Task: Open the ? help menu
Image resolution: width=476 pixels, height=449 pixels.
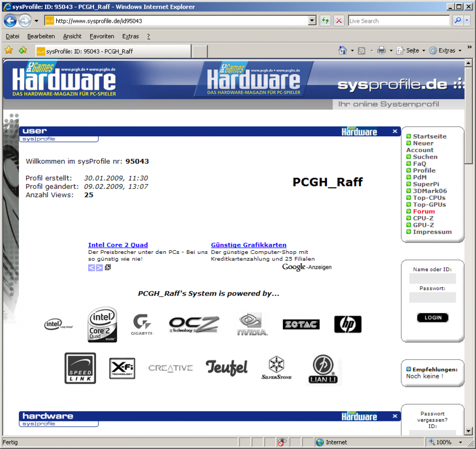Action: 148,36
